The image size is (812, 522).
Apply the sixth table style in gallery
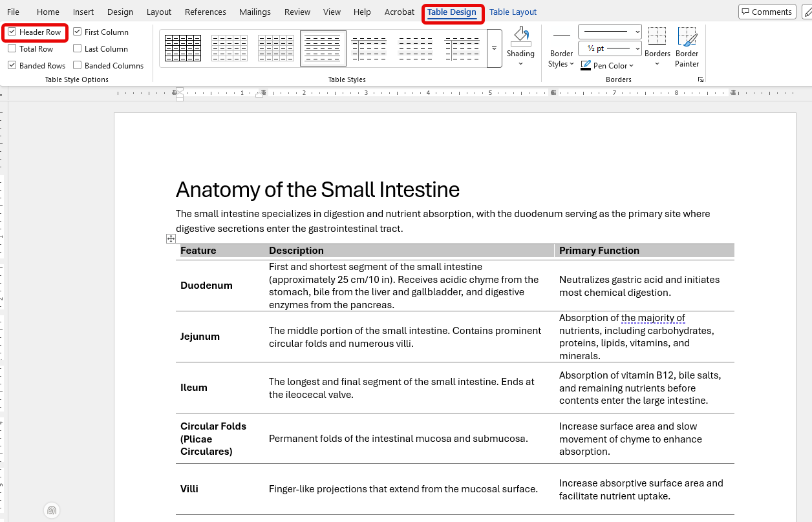pyautogui.click(x=416, y=48)
